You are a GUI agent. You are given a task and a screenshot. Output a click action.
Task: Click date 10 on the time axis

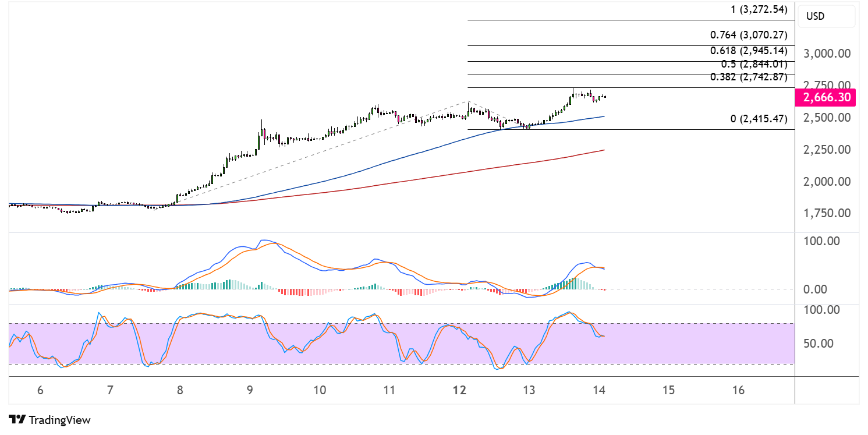pyautogui.click(x=319, y=390)
